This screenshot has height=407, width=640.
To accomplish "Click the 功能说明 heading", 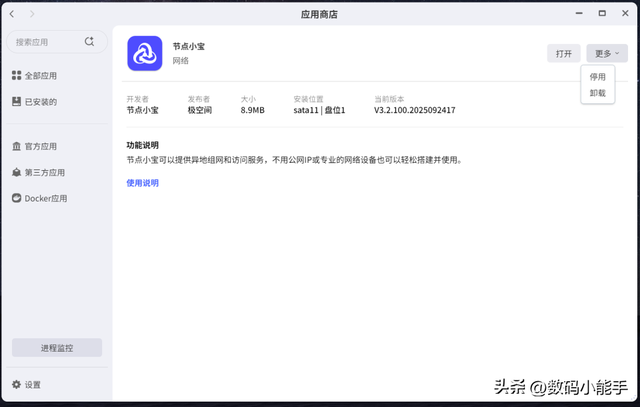I will pyautogui.click(x=142, y=145).
